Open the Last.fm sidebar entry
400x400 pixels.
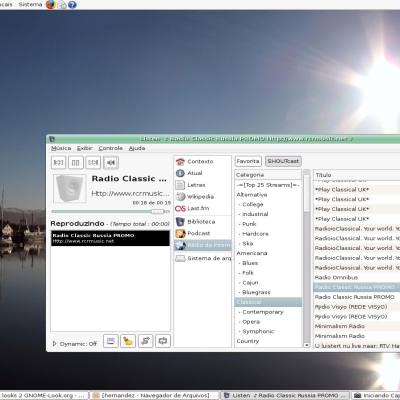point(203,208)
